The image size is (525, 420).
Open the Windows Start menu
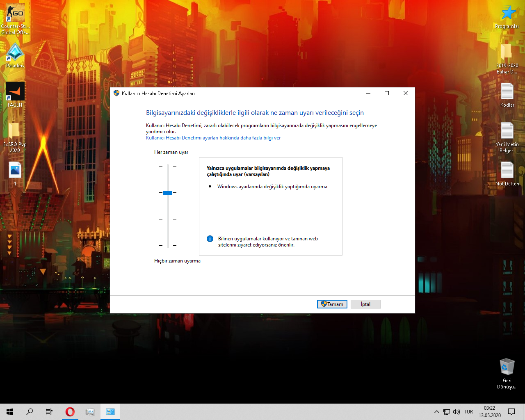(10, 412)
